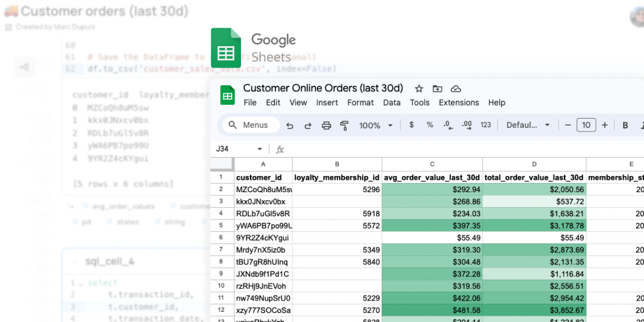644x322 pixels.
Task: Click the total_order_value_last_30d header cell
Action: [534, 177]
